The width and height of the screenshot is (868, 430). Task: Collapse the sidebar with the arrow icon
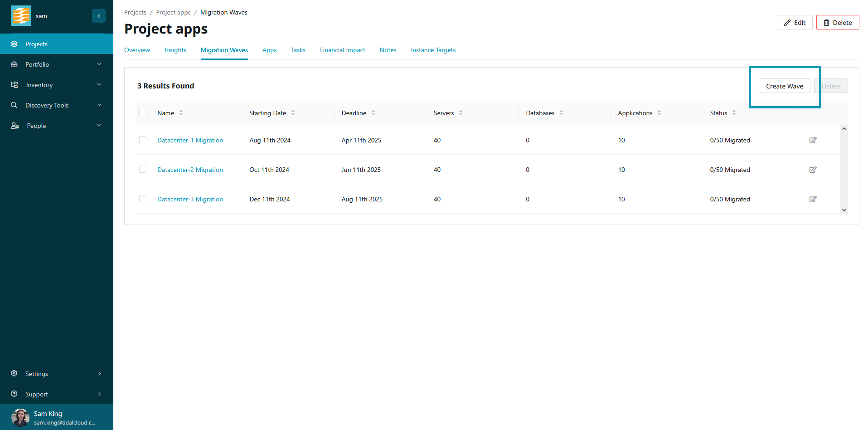tap(99, 16)
